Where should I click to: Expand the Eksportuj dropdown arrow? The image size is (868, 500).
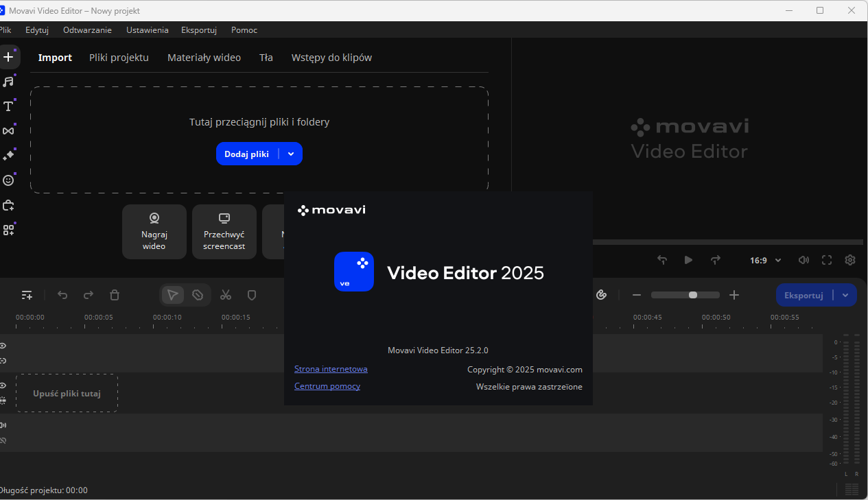(x=845, y=295)
